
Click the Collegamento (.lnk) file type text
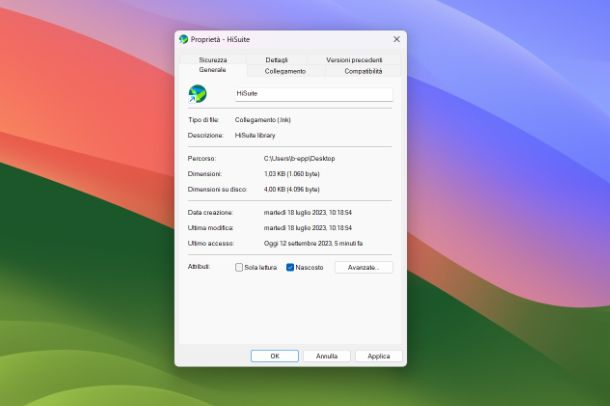tap(263, 120)
